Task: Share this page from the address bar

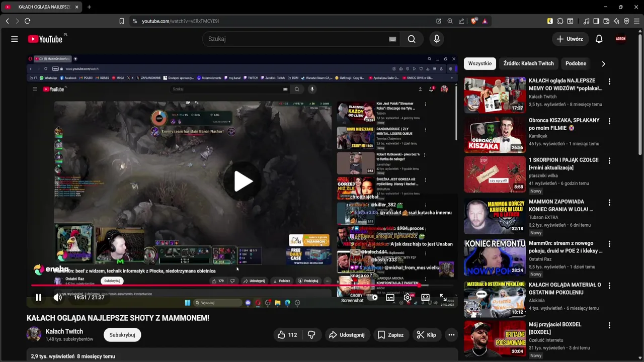Action: (x=461, y=21)
